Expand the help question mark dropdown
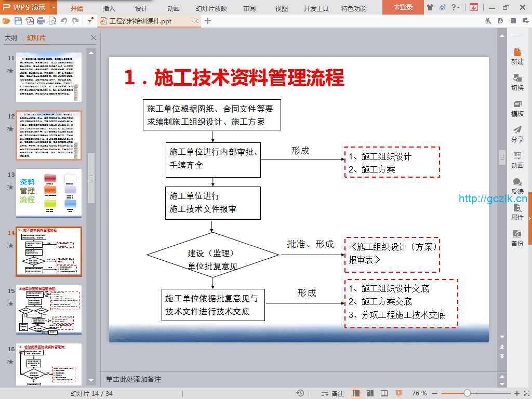 point(459,8)
